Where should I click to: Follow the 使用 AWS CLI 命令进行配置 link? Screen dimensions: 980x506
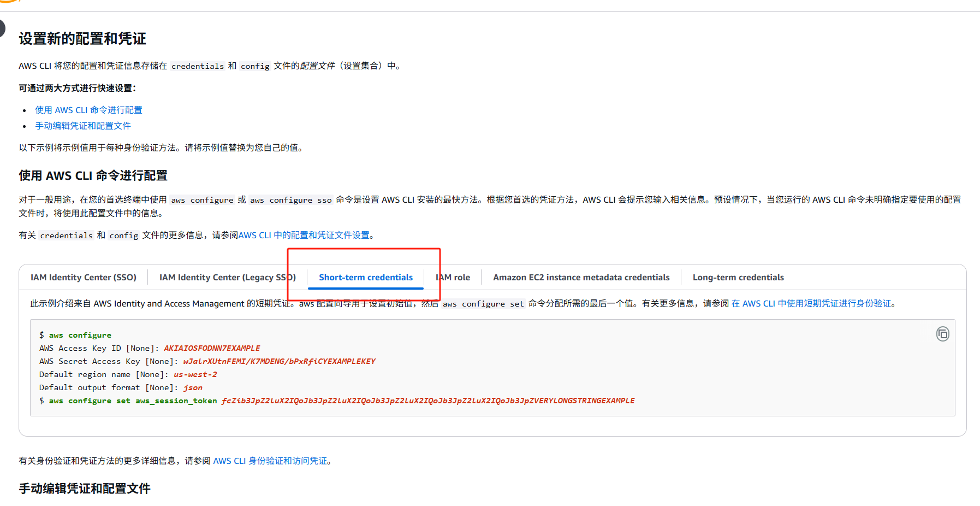click(88, 110)
